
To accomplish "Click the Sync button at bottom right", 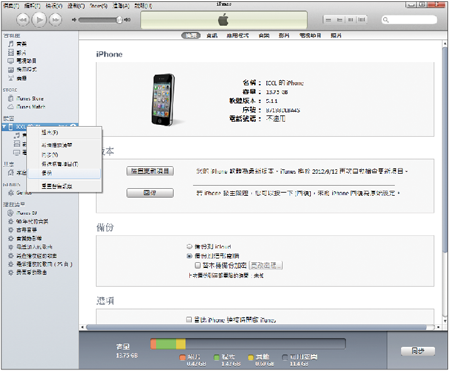I will tap(418, 351).
